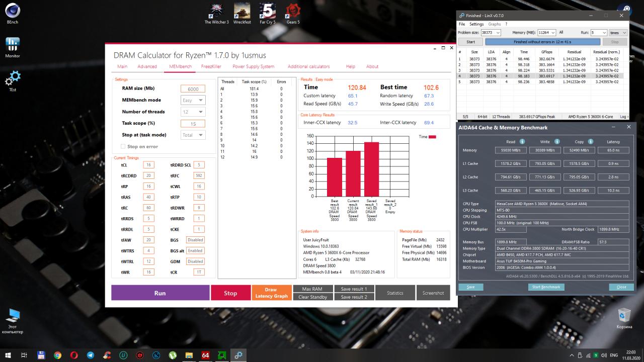Switch to the FreezKiller tab
Viewport: 644px width, 362px height.
pos(211,66)
